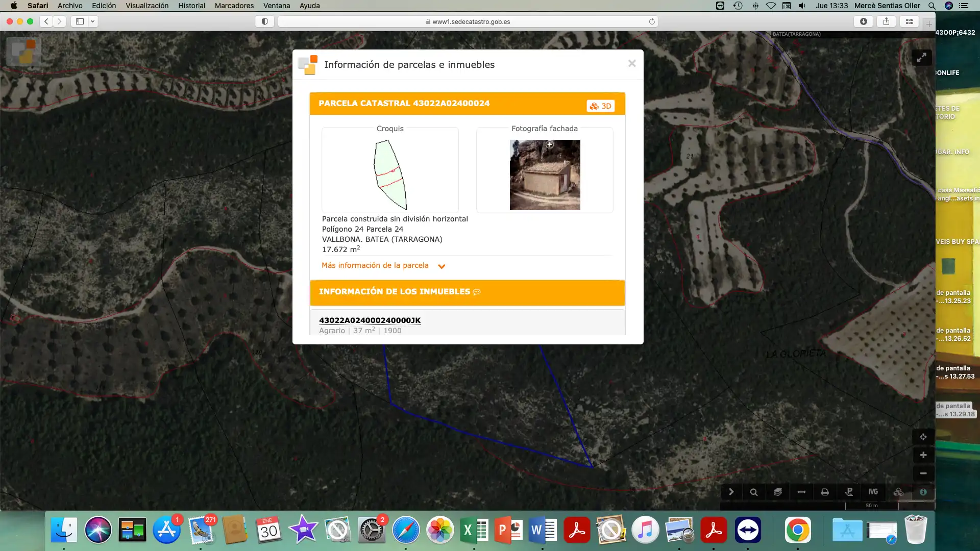Expand Más información de la parcela

pyautogui.click(x=383, y=265)
